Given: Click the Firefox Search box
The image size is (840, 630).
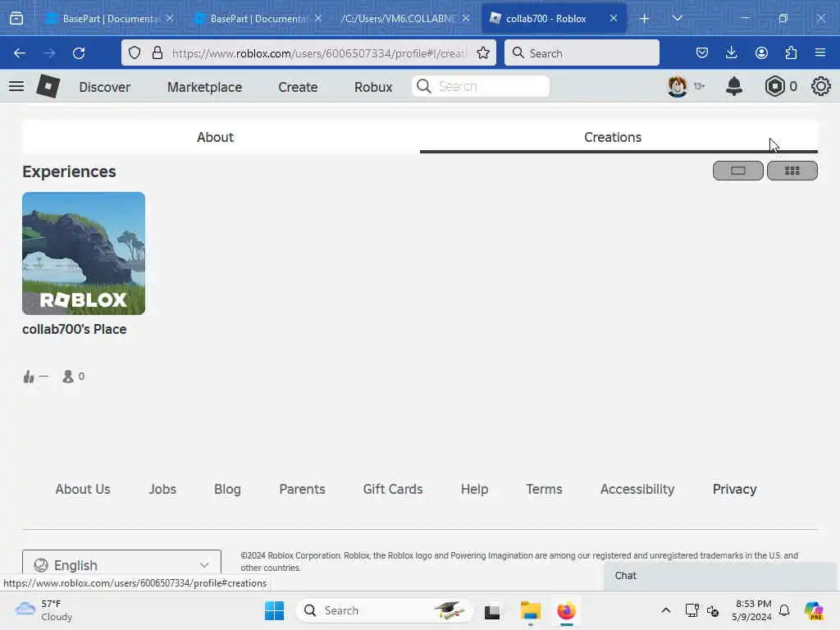Looking at the screenshot, I should coord(582,53).
